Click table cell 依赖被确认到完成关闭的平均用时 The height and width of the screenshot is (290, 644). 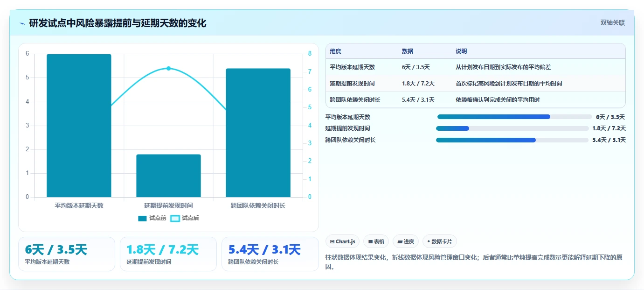(498, 100)
